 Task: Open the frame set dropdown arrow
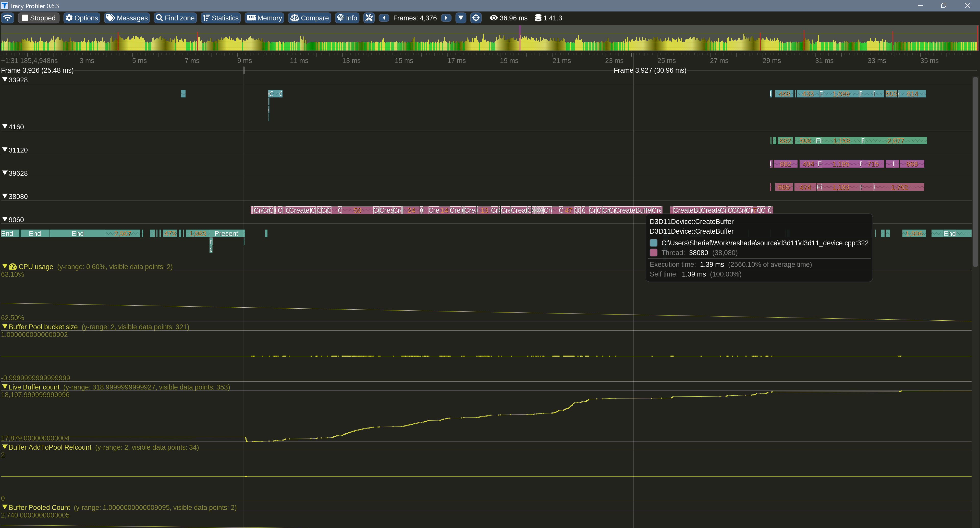pyautogui.click(x=460, y=18)
